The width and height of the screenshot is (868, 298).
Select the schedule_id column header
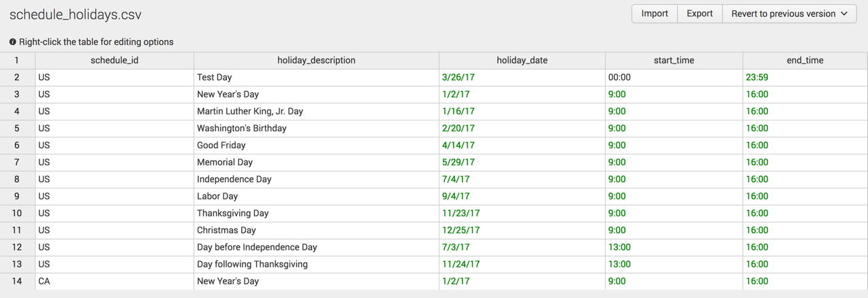[x=114, y=61]
